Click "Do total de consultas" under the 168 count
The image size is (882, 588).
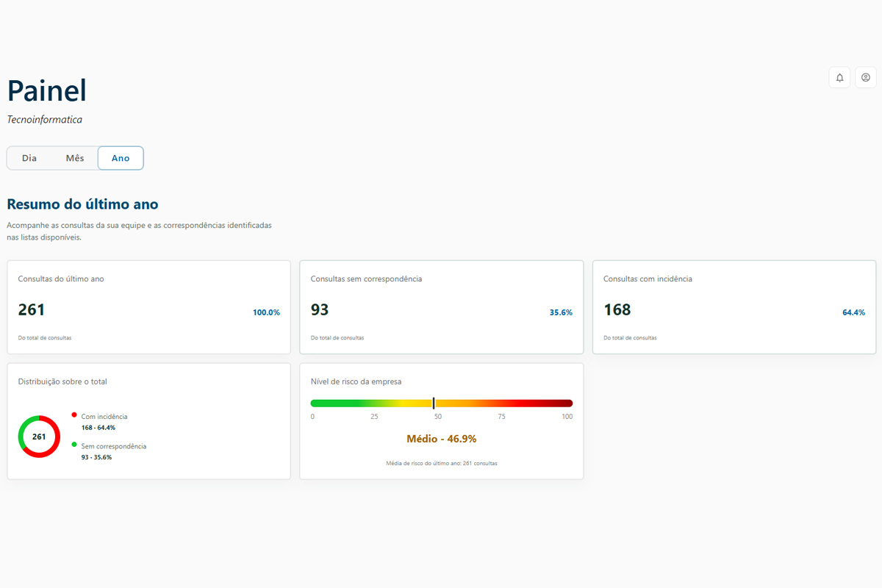(630, 338)
